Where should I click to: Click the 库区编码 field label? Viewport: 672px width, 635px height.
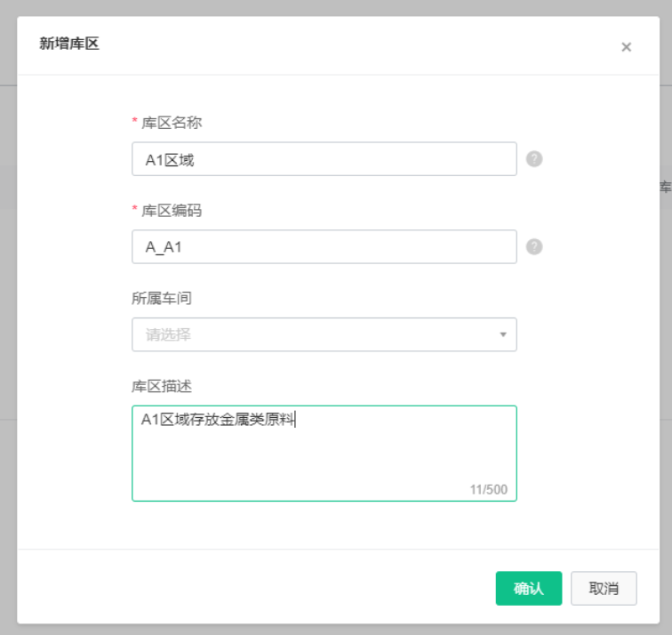pyautogui.click(x=172, y=211)
